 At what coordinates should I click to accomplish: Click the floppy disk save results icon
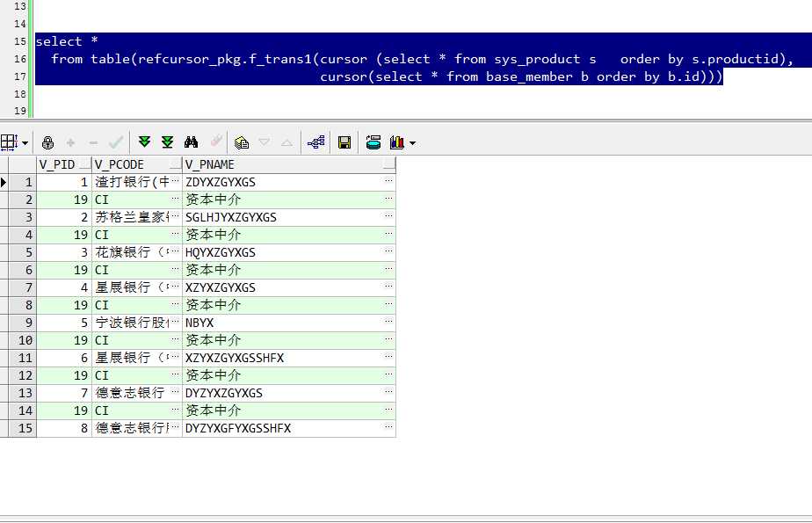[344, 142]
